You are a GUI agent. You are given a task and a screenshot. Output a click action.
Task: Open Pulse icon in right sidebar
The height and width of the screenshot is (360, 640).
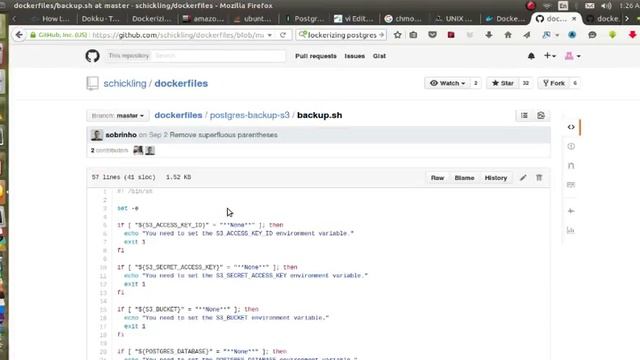click(571, 211)
